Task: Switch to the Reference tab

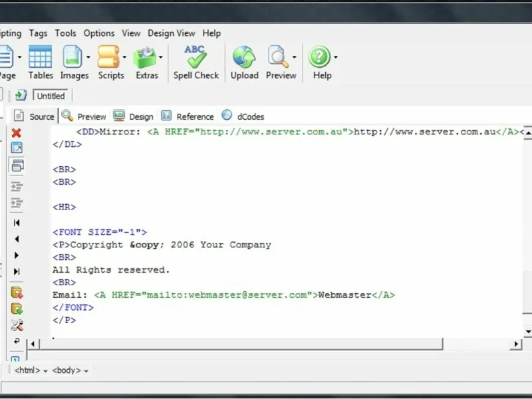Action: [188, 116]
